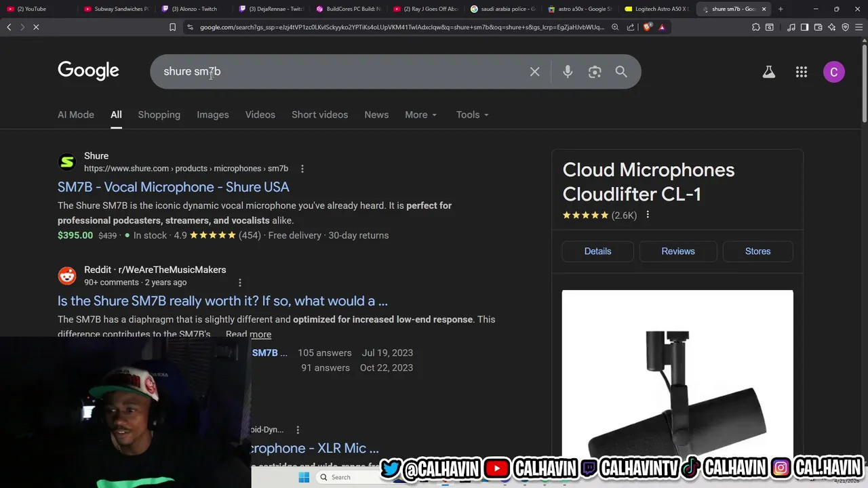
Task: Toggle the browser sidebar panel icon
Action: click(x=804, y=27)
